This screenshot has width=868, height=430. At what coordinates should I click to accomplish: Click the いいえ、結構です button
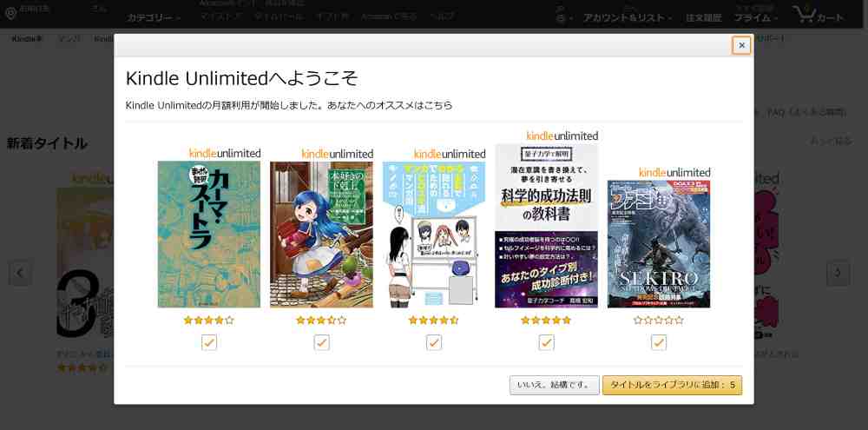point(554,385)
